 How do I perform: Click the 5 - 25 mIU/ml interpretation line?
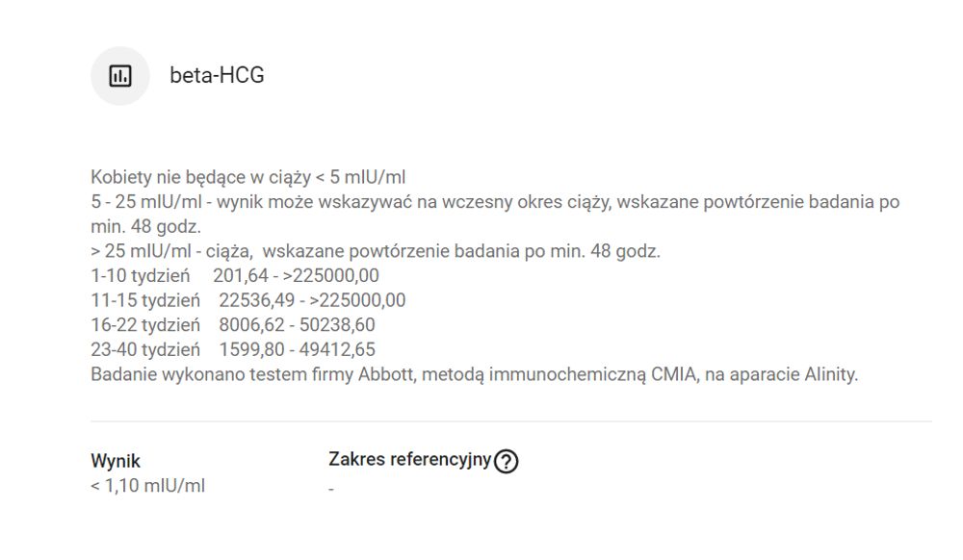pos(495,202)
